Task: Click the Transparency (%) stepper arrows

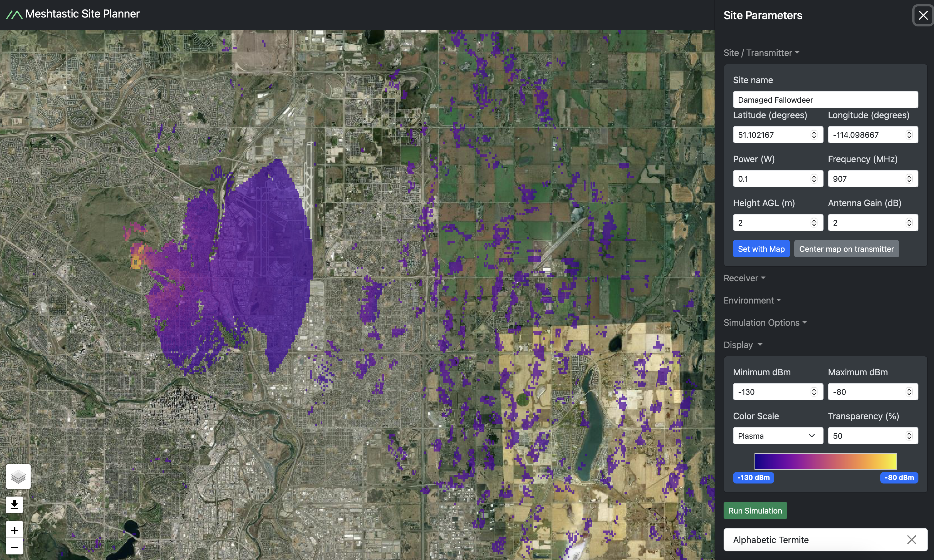Action: [909, 436]
